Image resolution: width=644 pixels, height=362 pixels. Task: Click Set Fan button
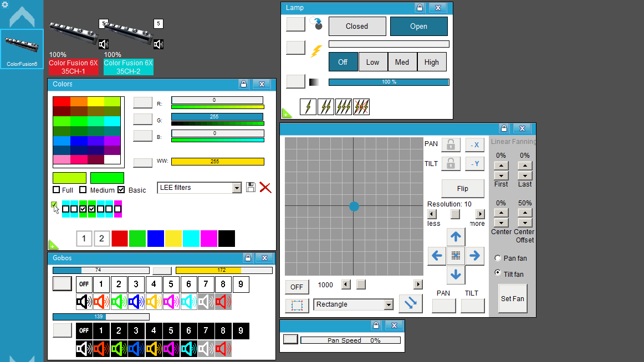pyautogui.click(x=512, y=299)
